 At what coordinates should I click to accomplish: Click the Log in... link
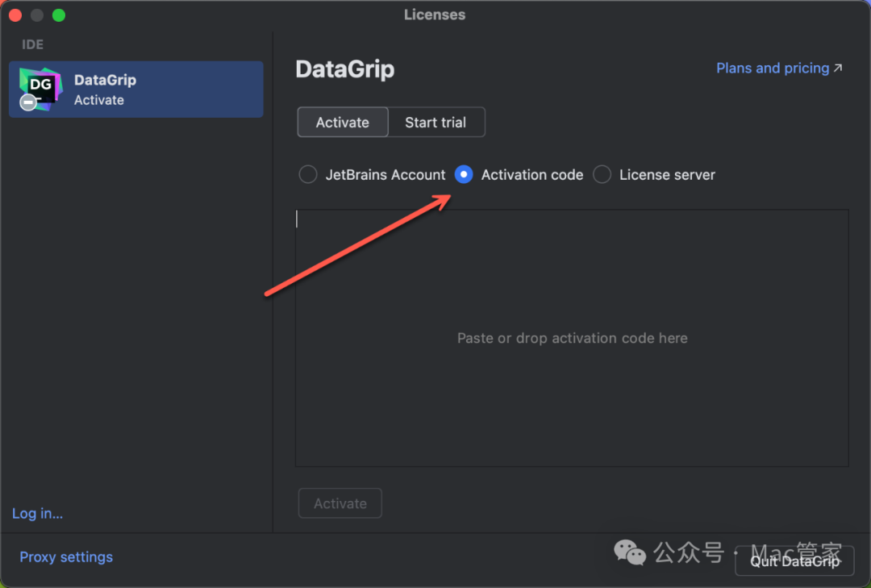tap(37, 514)
